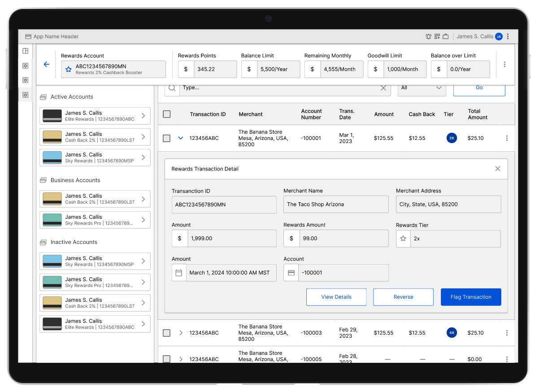Viewport: 535px width, 392px height.
Task: Click the search magnifier icon
Action: pos(172,88)
